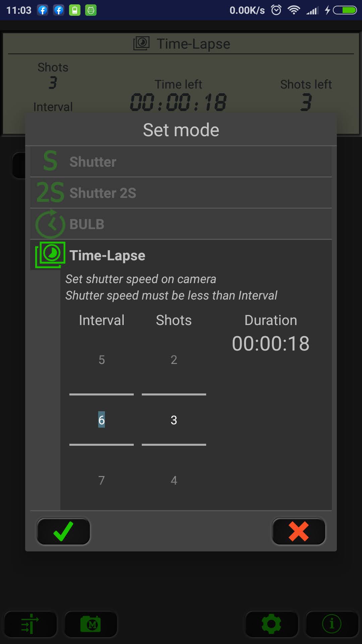This screenshot has width=362, height=644.
Task: Cancel the dialog with the red X button
Action: pos(298,531)
